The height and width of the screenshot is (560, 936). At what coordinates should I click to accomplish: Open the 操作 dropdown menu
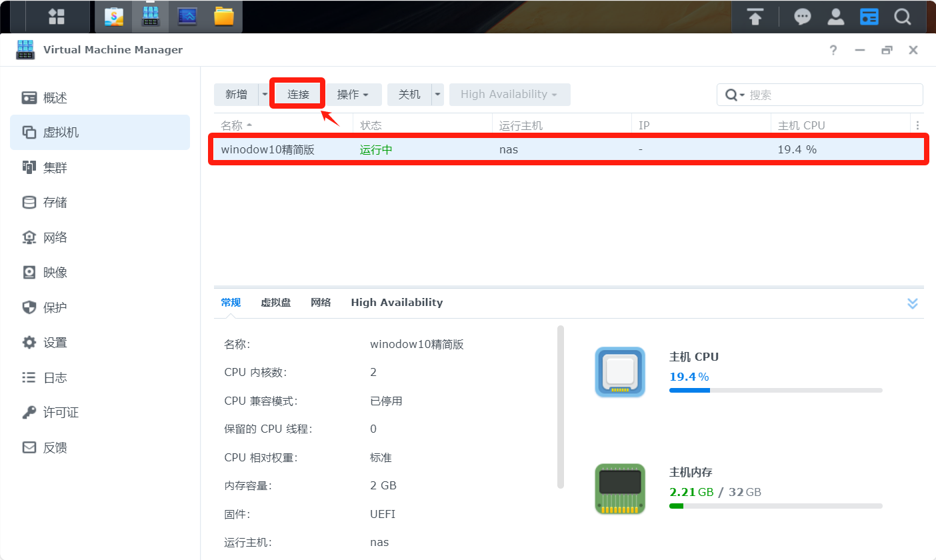353,95
